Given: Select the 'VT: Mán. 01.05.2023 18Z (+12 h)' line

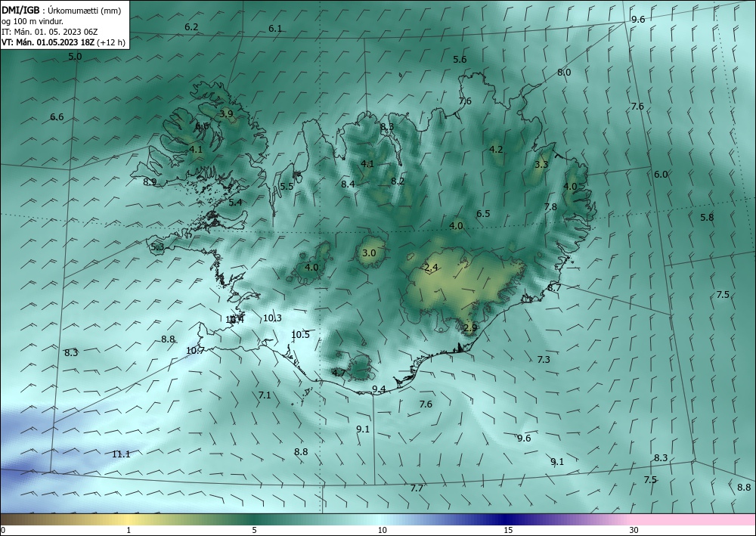Looking at the screenshot, I should coord(64,42).
